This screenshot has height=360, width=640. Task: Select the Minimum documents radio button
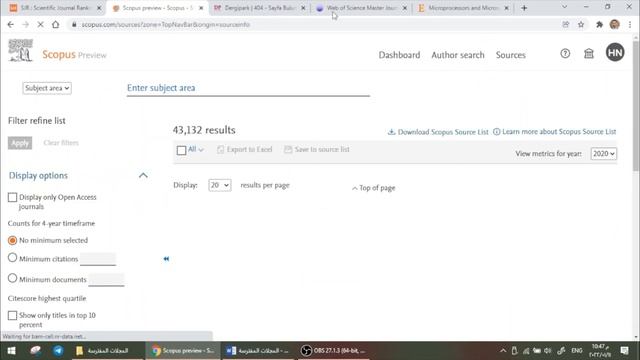click(12, 278)
